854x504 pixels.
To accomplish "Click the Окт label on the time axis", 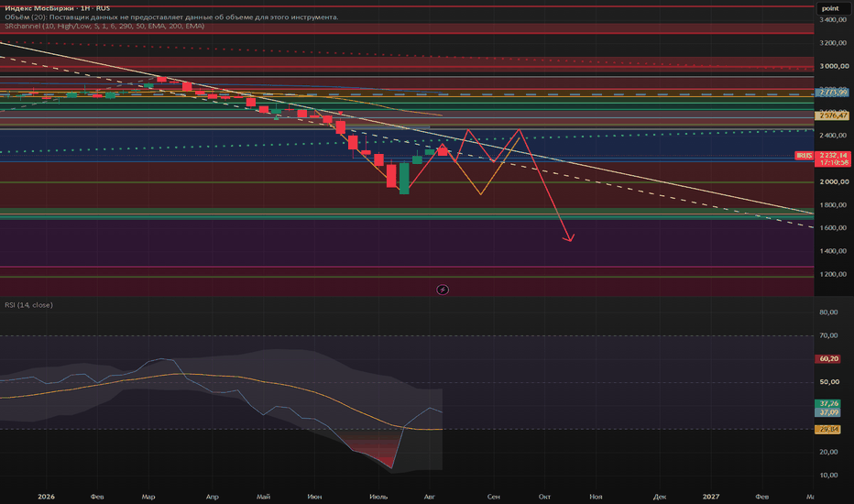I will 544,497.
